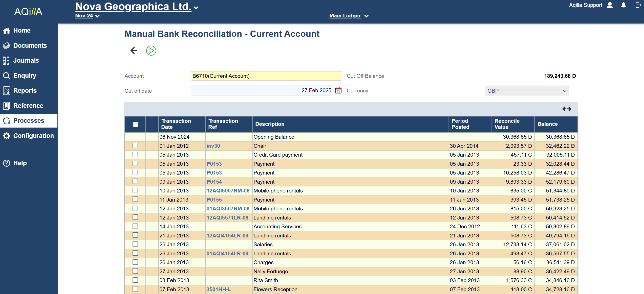Toggle the select-all header checkbox
This screenshot has height=294, width=644.
coord(136,124)
